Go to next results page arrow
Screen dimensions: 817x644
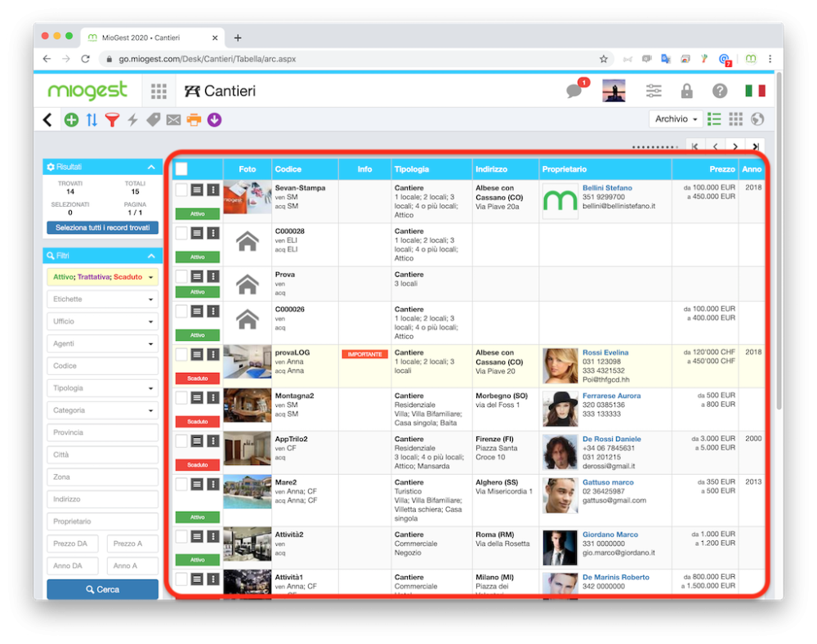(x=734, y=147)
